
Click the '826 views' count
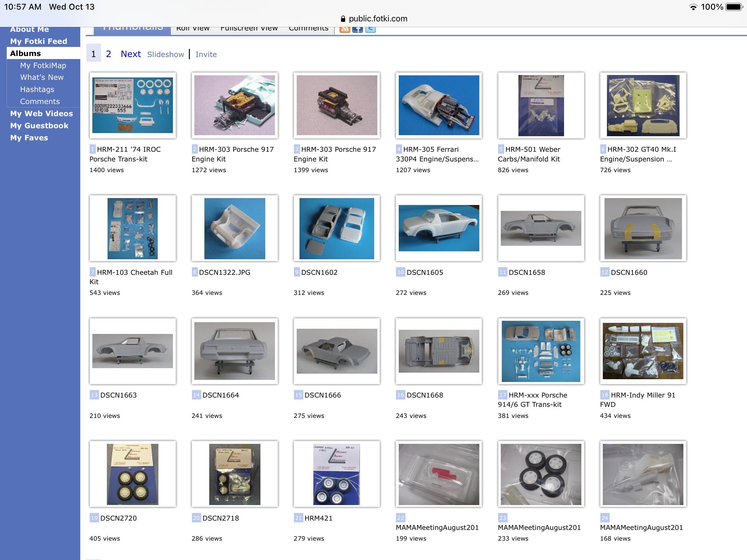click(x=513, y=170)
